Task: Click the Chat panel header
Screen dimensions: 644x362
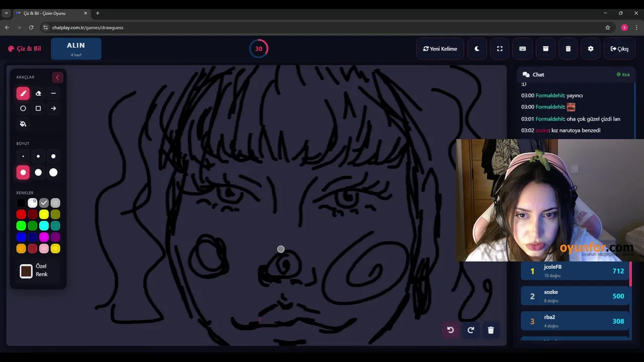Action: 576,74
